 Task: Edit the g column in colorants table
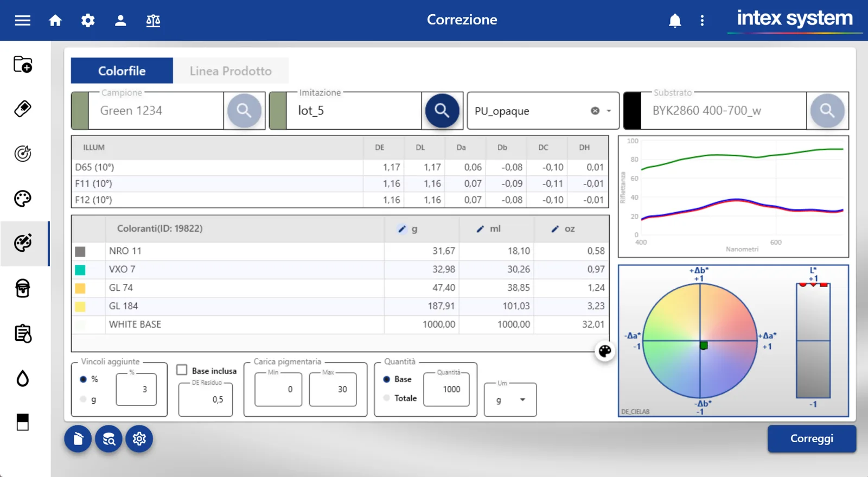point(401,229)
